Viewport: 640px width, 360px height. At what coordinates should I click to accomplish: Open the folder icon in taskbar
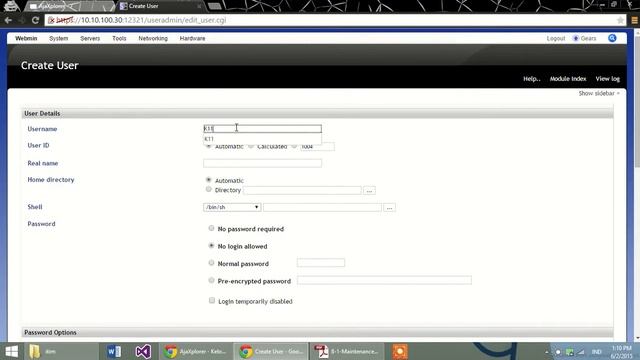click(x=35, y=351)
